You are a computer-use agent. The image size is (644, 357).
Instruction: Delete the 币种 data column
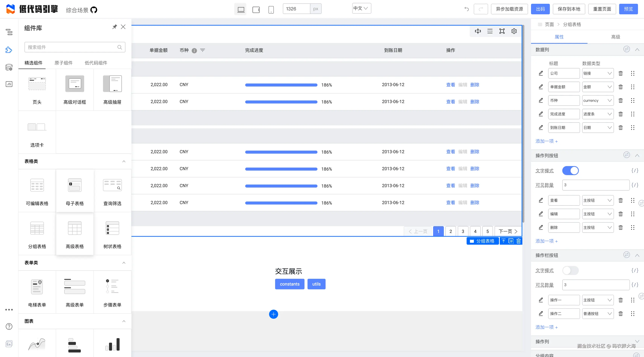click(x=620, y=101)
